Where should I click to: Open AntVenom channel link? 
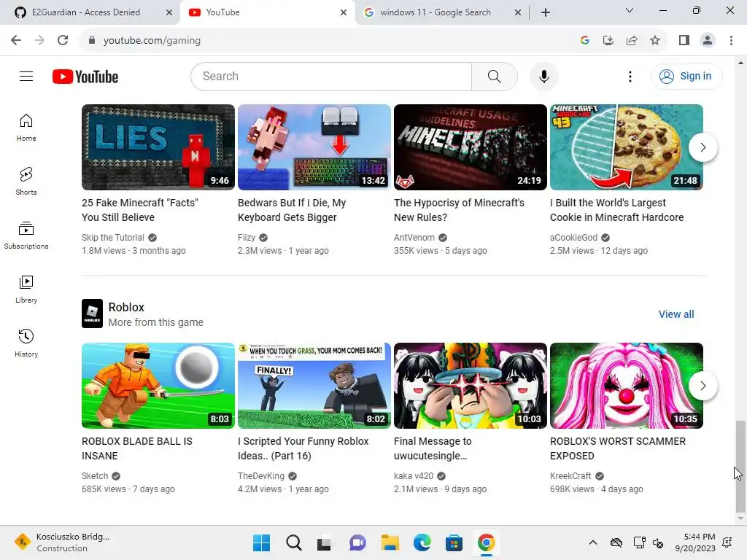(414, 237)
